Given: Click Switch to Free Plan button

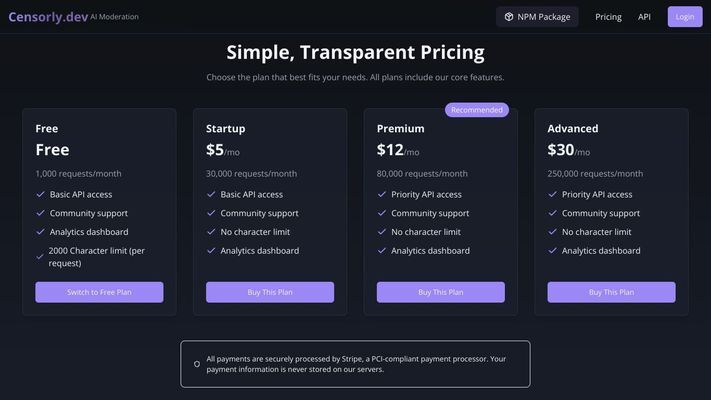Looking at the screenshot, I should 99,292.
